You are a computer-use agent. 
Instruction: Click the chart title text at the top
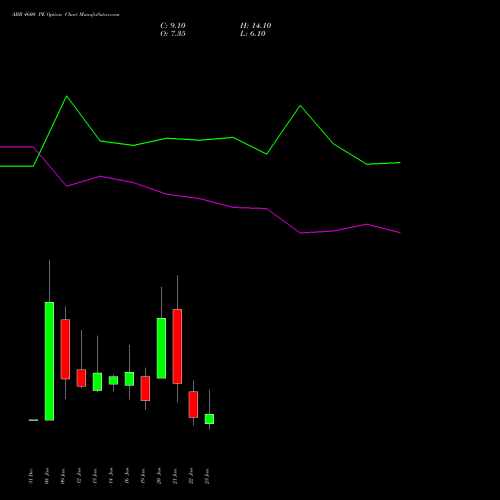(66, 15)
